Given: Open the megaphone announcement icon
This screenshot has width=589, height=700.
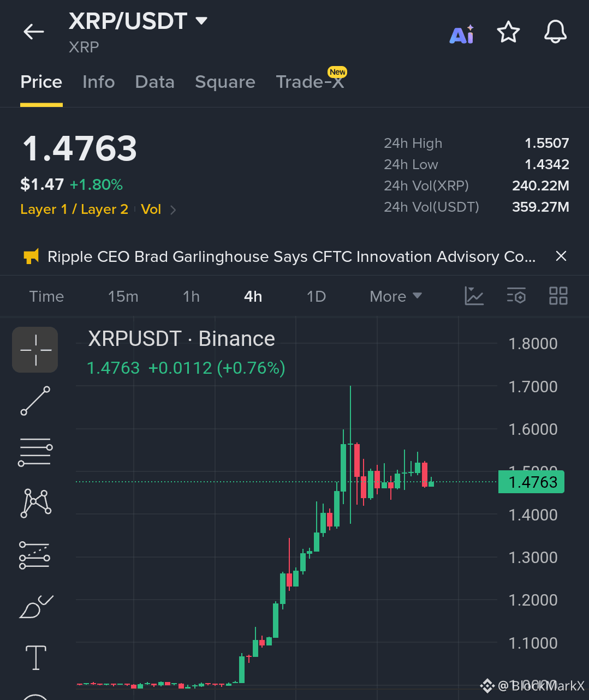Looking at the screenshot, I should 31,256.
